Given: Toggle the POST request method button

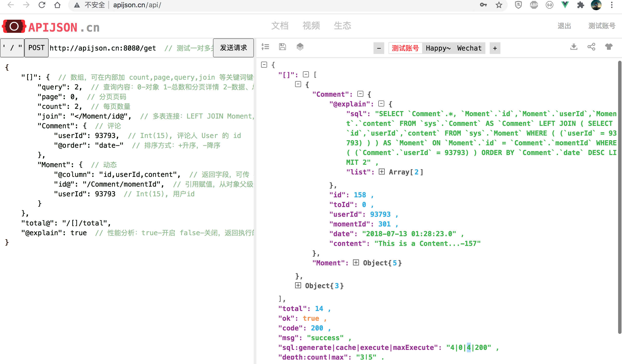Looking at the screenshot, I should (36, 48).
